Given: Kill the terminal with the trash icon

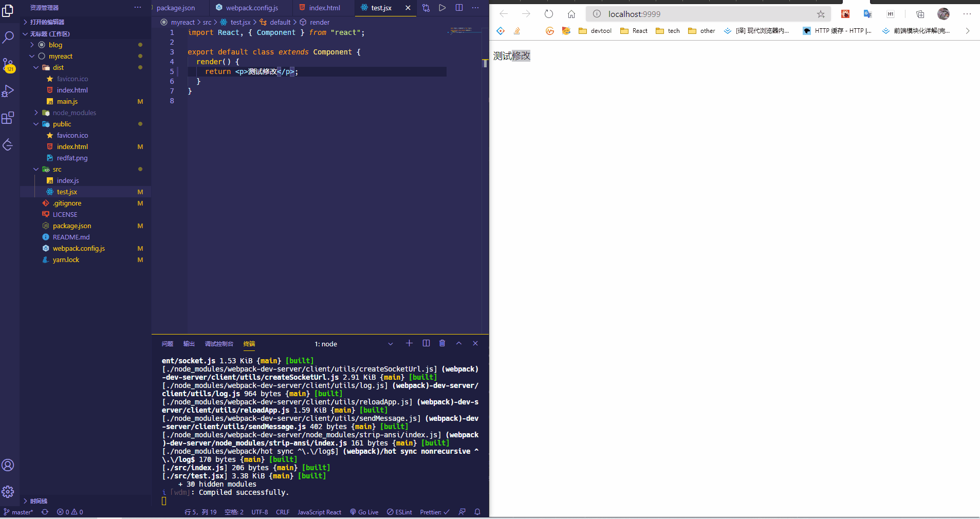Looking at the screenshot, I should pos(442,343).
